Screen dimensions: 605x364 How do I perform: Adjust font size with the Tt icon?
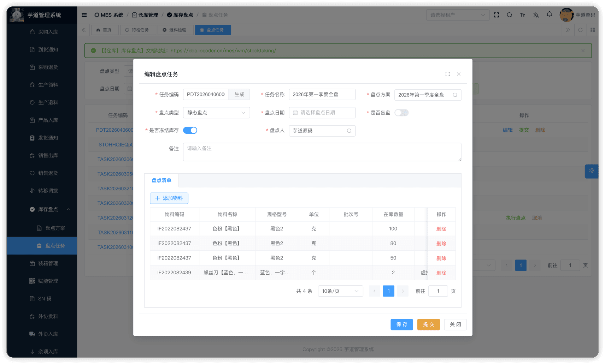point(522,14)
